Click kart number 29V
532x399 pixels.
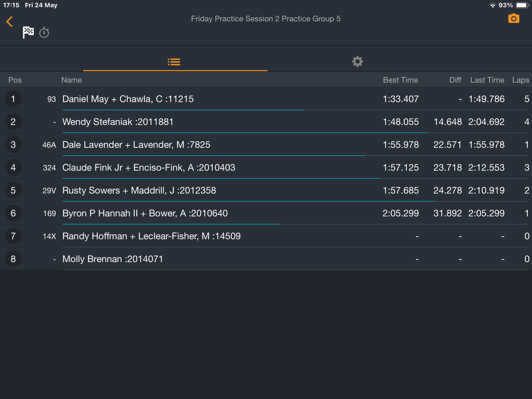point(49,191)
